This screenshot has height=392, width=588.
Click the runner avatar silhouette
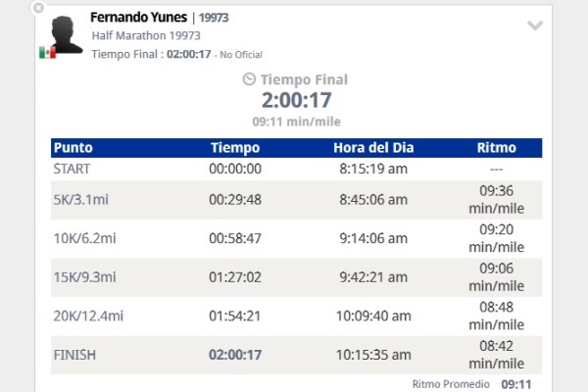pos(66,35)
